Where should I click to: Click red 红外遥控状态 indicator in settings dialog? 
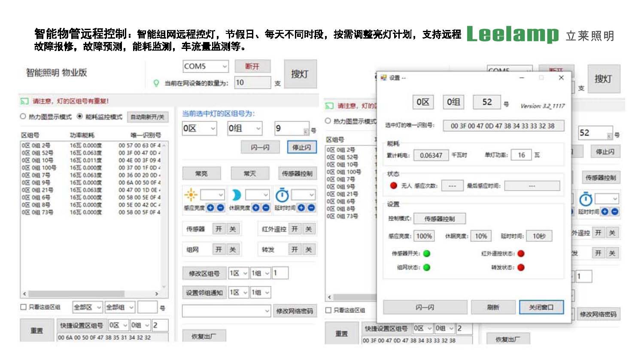521,253
